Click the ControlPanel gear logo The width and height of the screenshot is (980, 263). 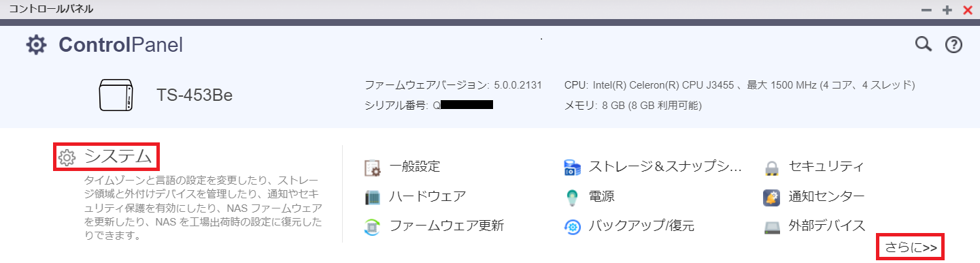[x=36, y=46]
